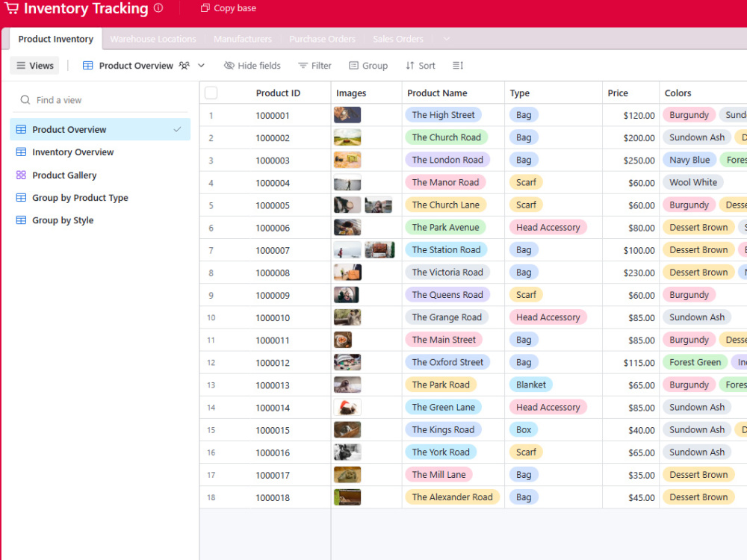This screenshot has height=560, width=747.
Task: Click The High Street product name tag
Action: pyautogui.click(x=444, y=115)
